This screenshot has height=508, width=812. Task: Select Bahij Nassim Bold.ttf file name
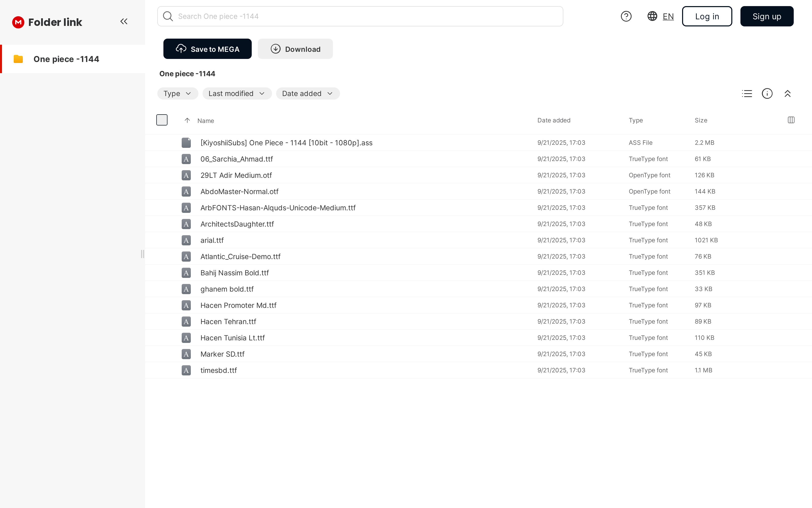(234, 273)
